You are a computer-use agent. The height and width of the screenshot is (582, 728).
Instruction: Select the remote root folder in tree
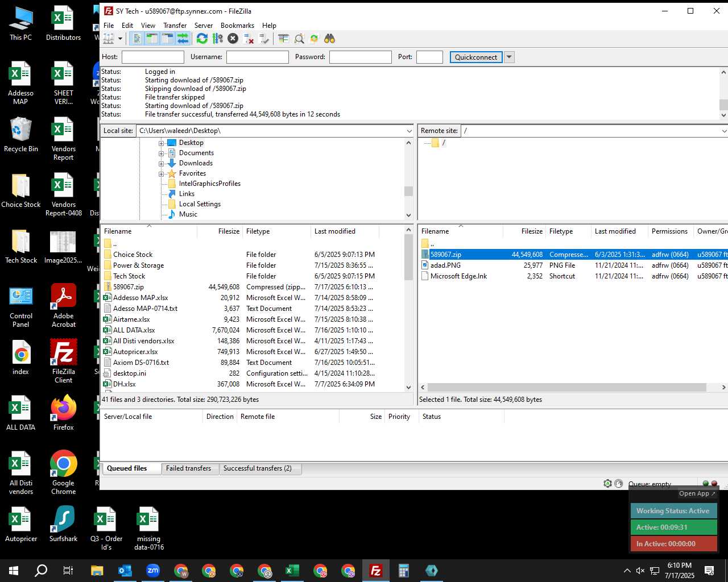pyautogui.click(x=444, y=143)
